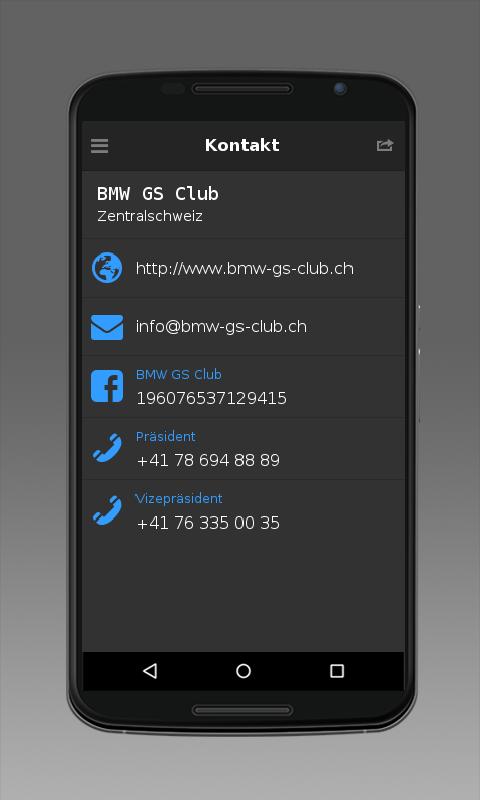The image size is (480, 800).
Task: Tap the share icon in header
Action: tap(385, 145)
